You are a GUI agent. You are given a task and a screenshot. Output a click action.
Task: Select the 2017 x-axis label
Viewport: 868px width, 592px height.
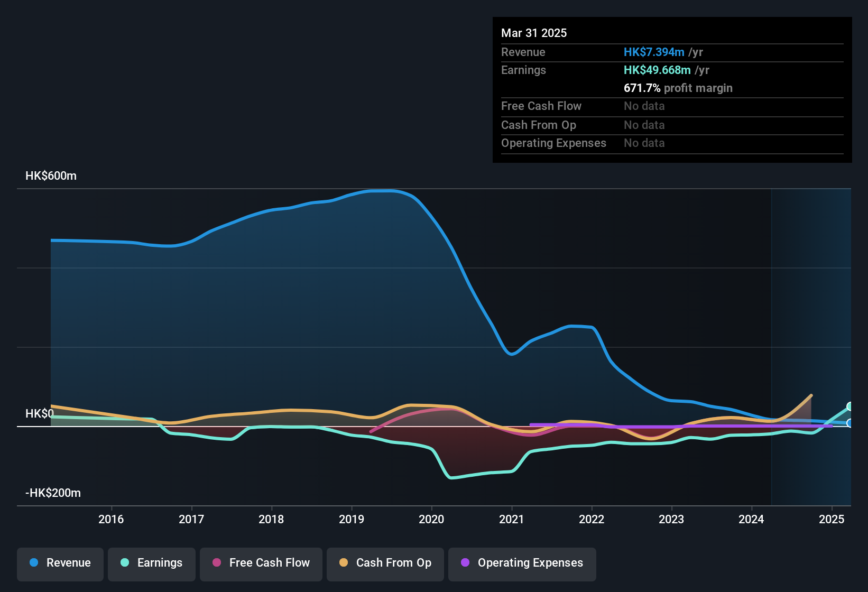(191, 519)
